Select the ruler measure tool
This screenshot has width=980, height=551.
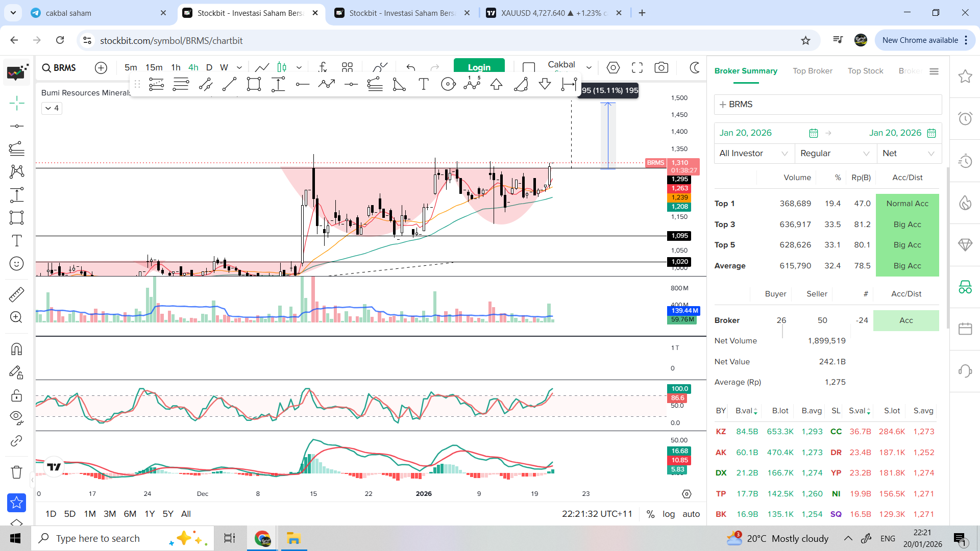coord(16,294)
